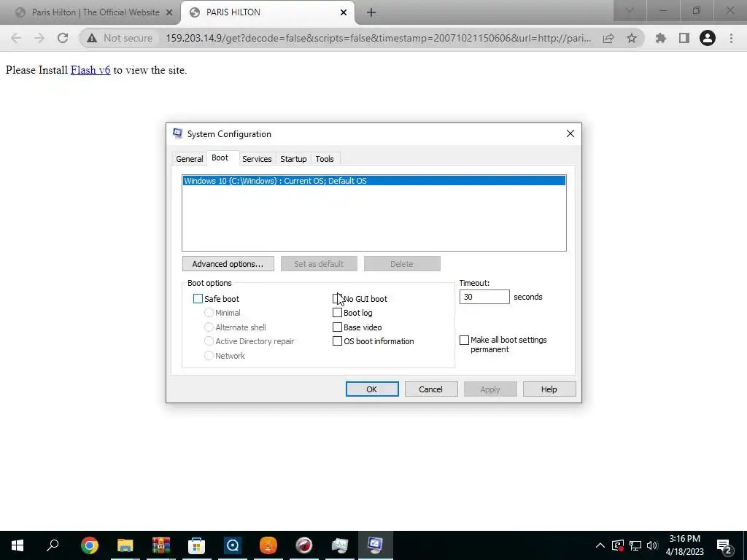Image resolution: width=747 pixels, height=560 pixels.
Task: Select the Windows 10 boot entry
Action: coord(374,181)
